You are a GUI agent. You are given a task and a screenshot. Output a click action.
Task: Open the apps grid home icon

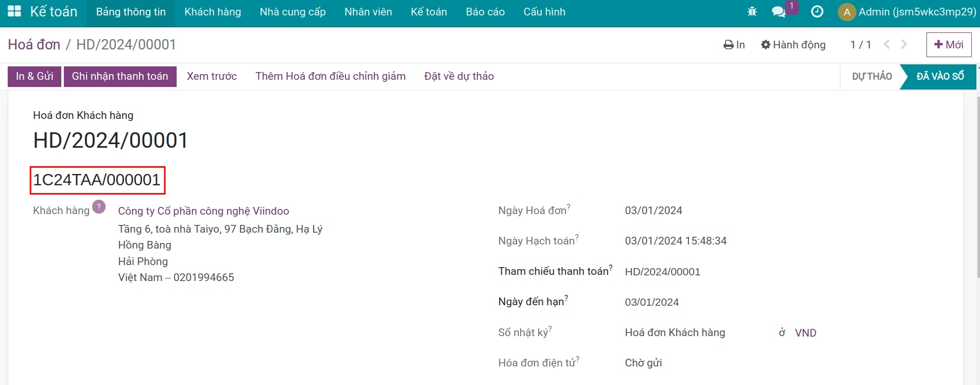pos(14,11)
